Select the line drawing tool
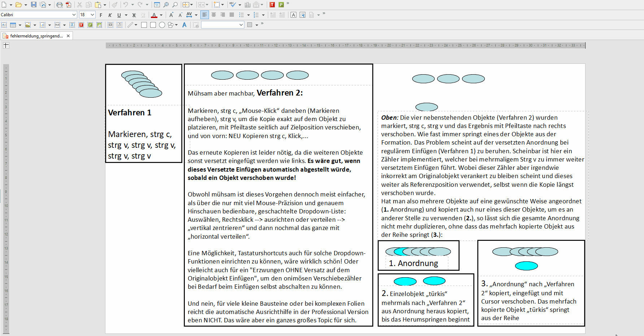The width and height of the screenshot is (644, 336). (x=130, y=25)
